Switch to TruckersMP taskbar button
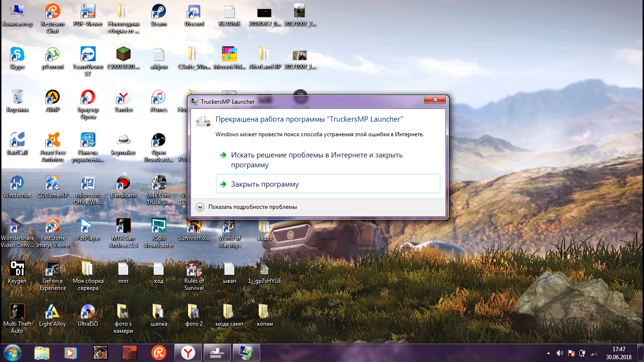This screenshot has height=362, width=644. 217,353
